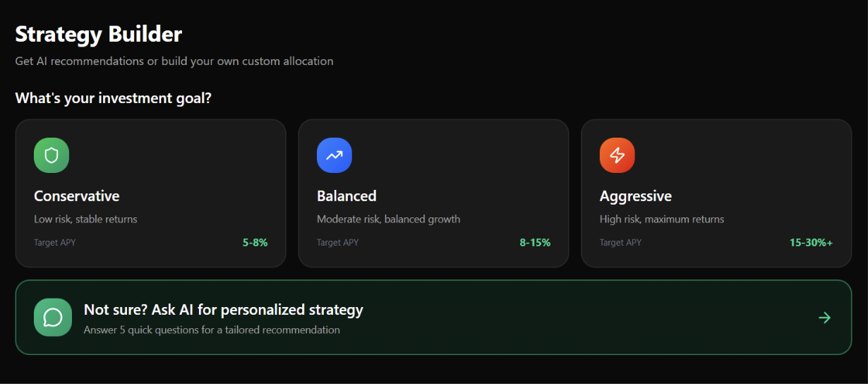Open 'Not sure? Ask AI for personalized strategy'
The width and height of the screenshot is (868, 384).
click(x=223, y=309)
